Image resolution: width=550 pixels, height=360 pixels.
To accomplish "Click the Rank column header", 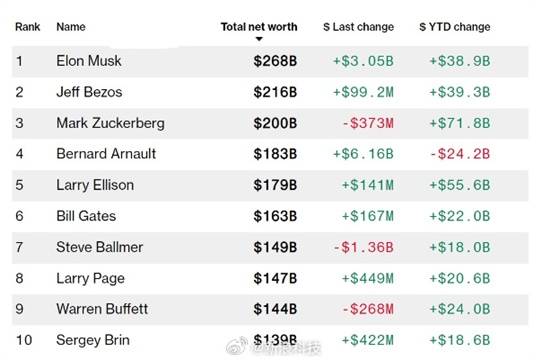I will pos(28,27).
